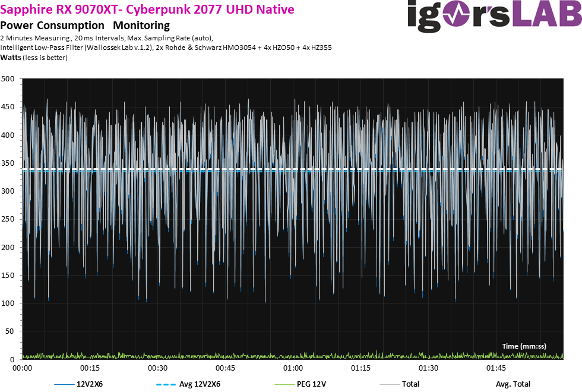Select the 'Power Consumption Monitoring' subtitle
Image resolution: width=582 pixels, height=392 pixels.
(x=85, y=26)
